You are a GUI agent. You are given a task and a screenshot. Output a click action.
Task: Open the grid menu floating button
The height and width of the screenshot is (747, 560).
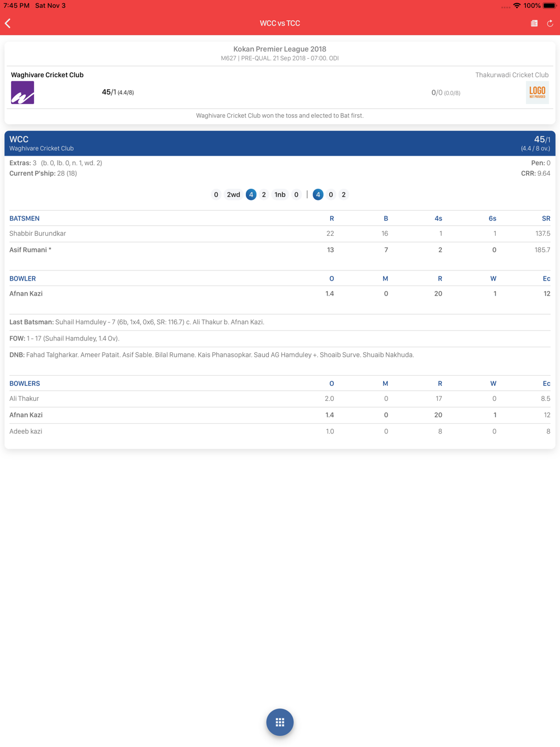[280, 722]
